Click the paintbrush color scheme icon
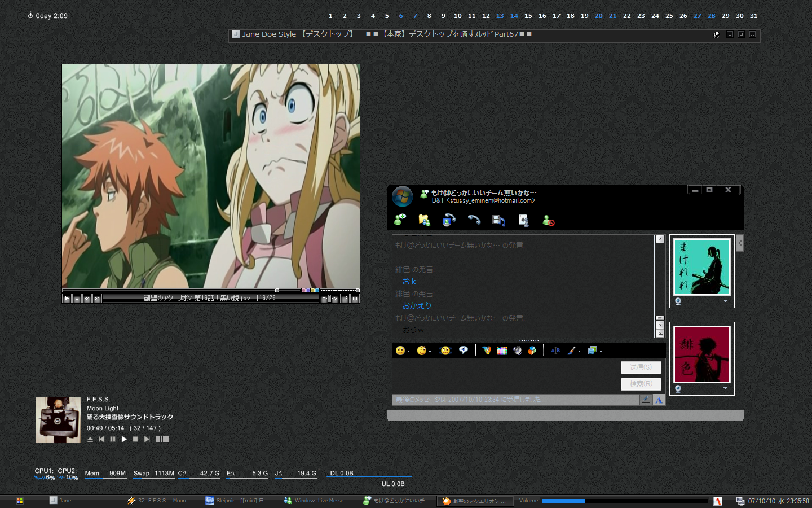Viewport: 812px width, 508px height. [x=571, y=351]
